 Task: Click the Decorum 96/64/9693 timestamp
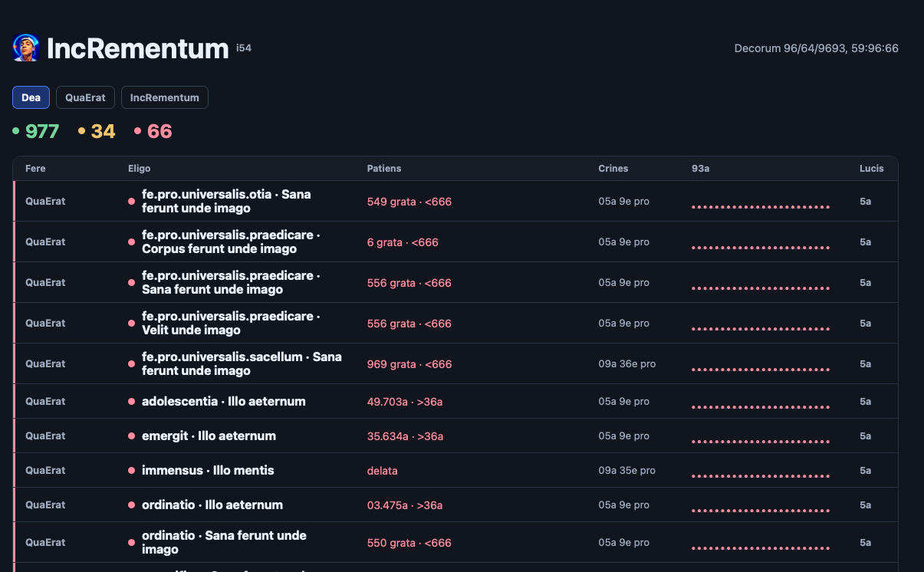[817, 48]
